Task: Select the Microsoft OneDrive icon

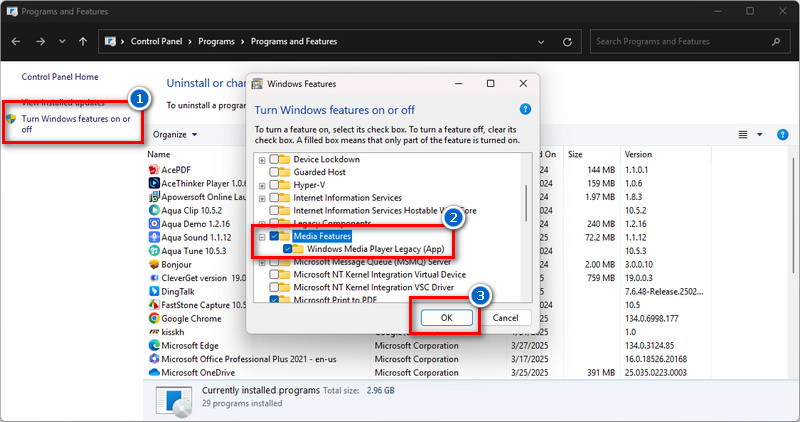Action: [x=154, y=373]
